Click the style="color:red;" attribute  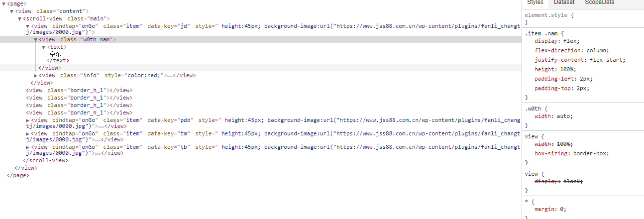point(134,75)
